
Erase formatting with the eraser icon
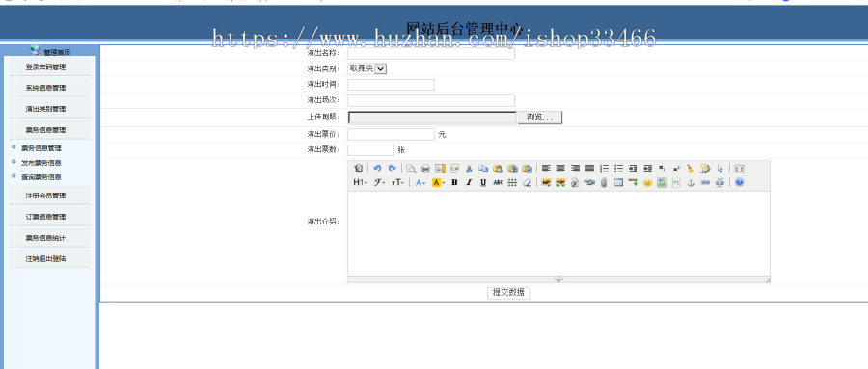[527, 182]
